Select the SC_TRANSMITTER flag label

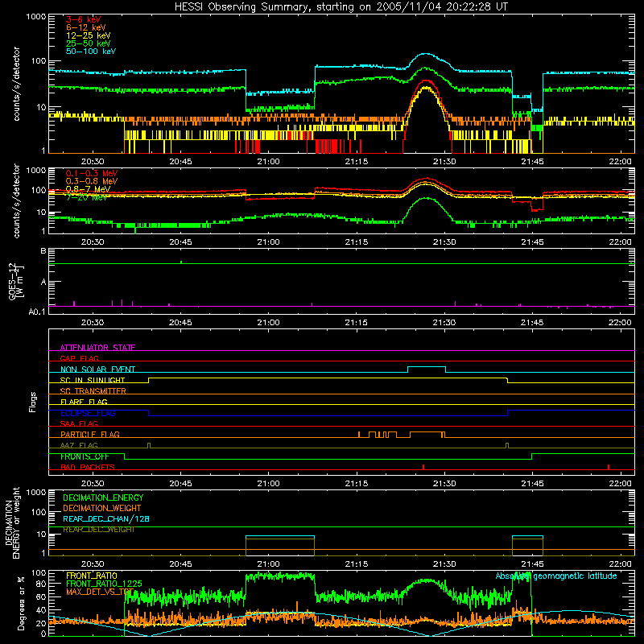coord(93,391)
